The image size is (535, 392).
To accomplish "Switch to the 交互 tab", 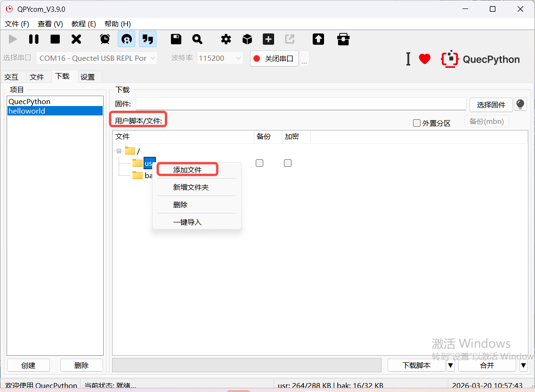I will (x=11, y=77).
